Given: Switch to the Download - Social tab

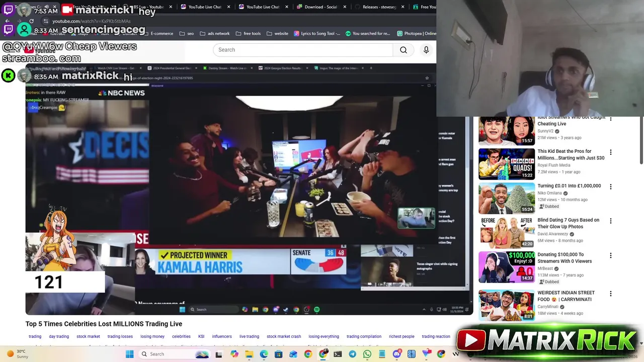Looking at the screenshot, I should (321, 7).
